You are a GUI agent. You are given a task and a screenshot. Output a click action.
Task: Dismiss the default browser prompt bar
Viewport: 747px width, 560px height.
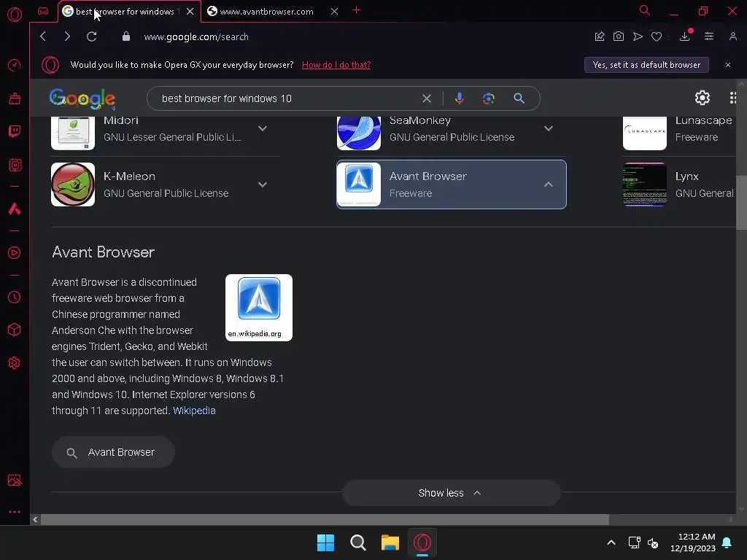pyautogui.click(x=728, y=65)
